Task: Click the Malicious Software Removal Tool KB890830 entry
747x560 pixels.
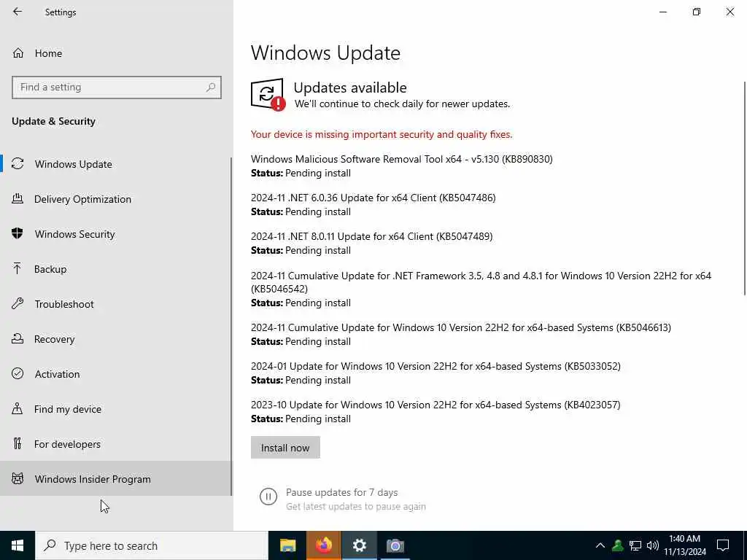Action: 402,166
